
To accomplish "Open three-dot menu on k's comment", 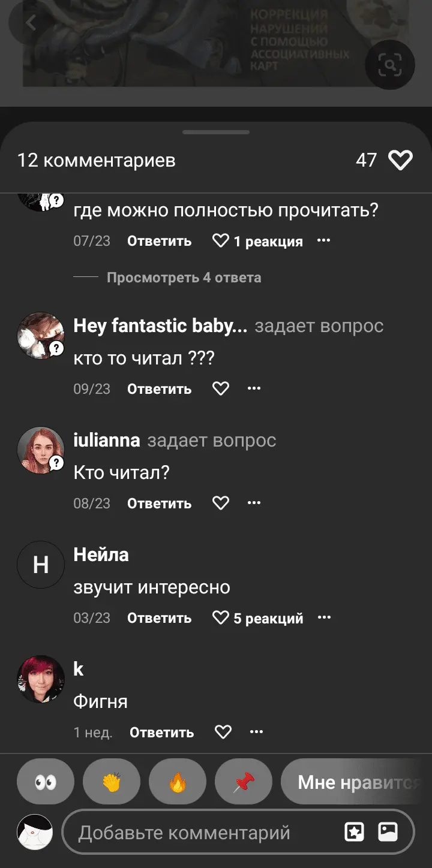I will tap(257, 732).
